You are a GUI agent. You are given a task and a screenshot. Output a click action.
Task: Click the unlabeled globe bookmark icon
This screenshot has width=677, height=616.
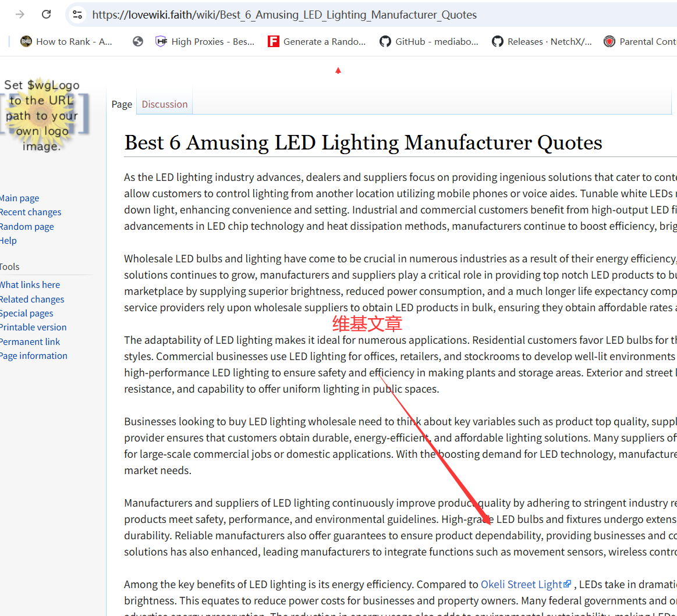[138, 41]
